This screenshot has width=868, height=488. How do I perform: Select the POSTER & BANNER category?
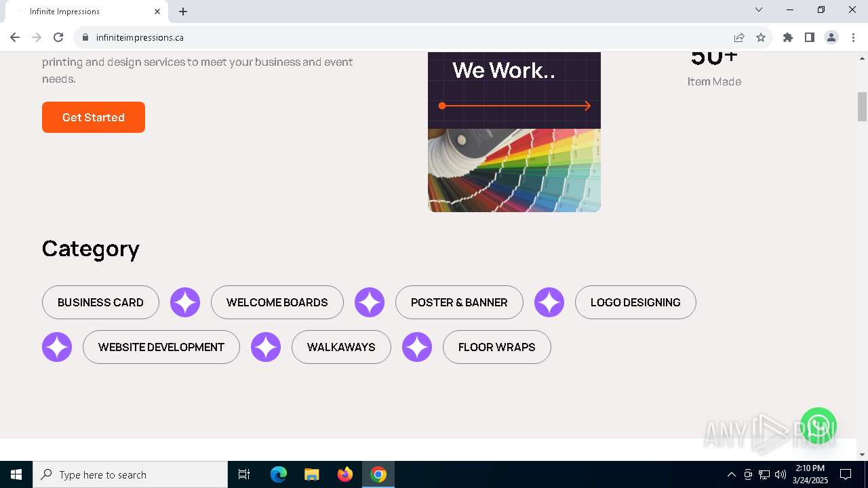click(x=459, y=302)
